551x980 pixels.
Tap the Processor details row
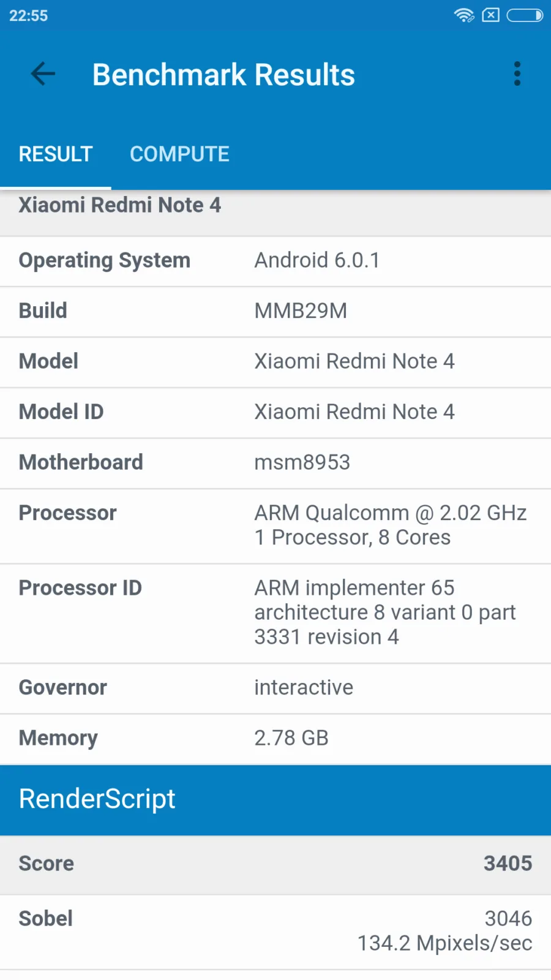275,526
